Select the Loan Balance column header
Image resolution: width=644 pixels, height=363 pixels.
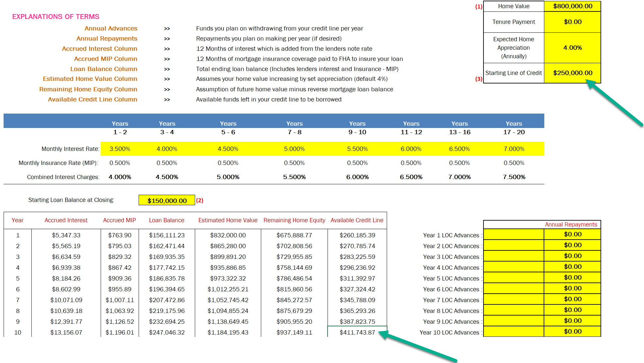pos(166,220)
